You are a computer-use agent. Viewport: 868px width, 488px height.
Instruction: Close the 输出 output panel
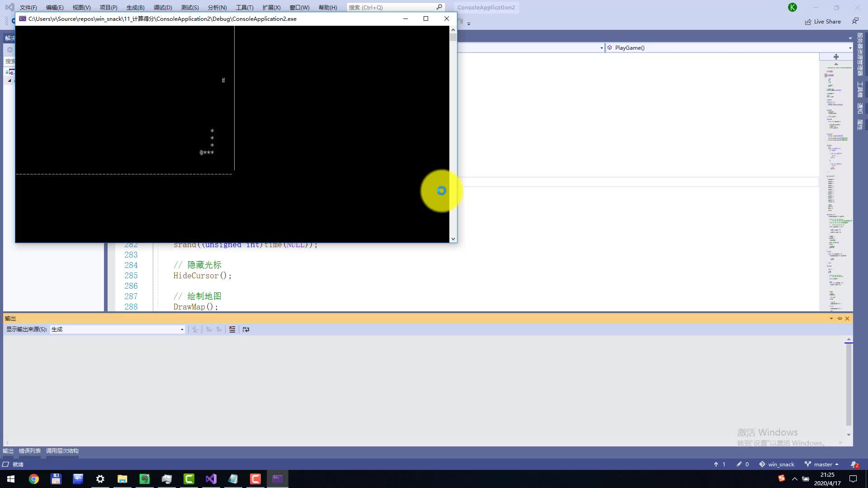[x=847, y=319]
